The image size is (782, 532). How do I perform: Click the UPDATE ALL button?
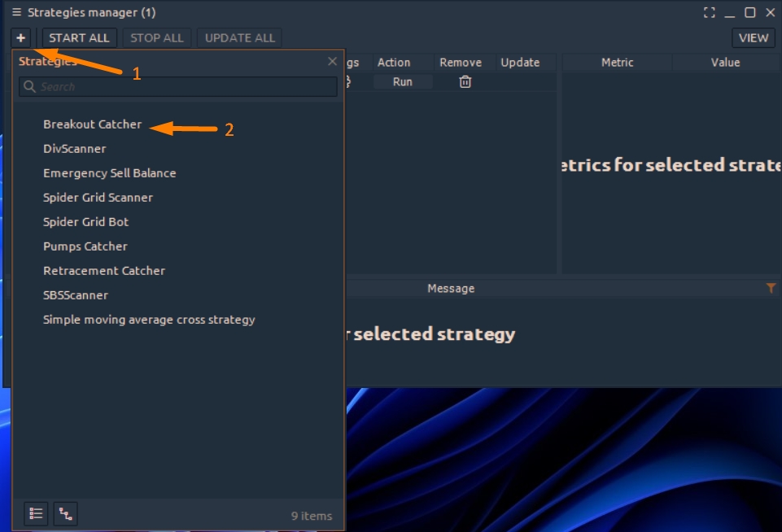239,37
